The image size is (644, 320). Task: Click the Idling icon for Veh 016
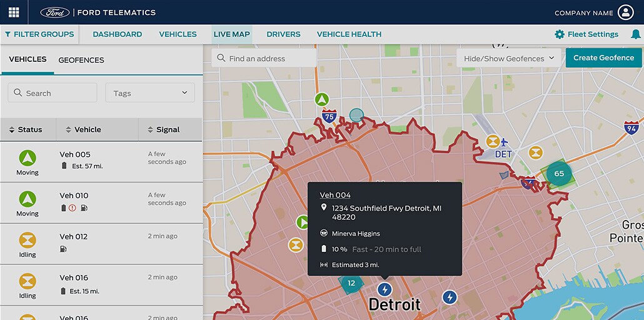click(28, 281)
